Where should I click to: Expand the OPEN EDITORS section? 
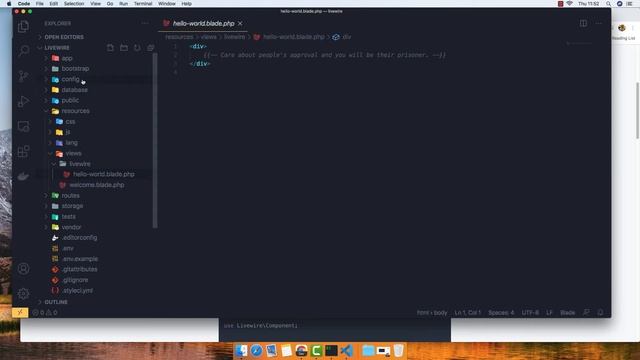point(64,37)
